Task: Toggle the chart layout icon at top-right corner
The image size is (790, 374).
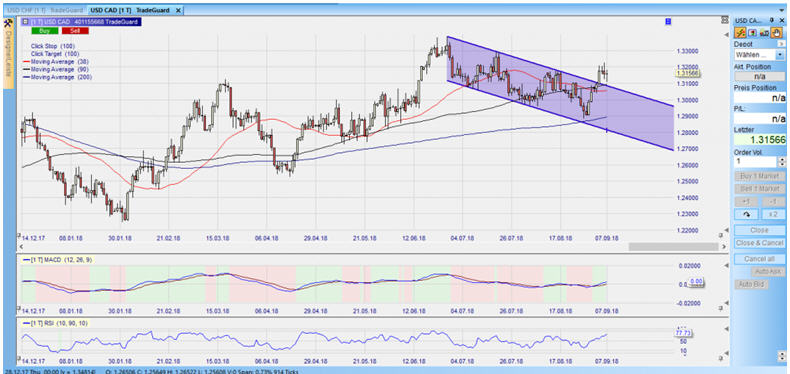Action: pyautogui.click(x=725, y=20)
